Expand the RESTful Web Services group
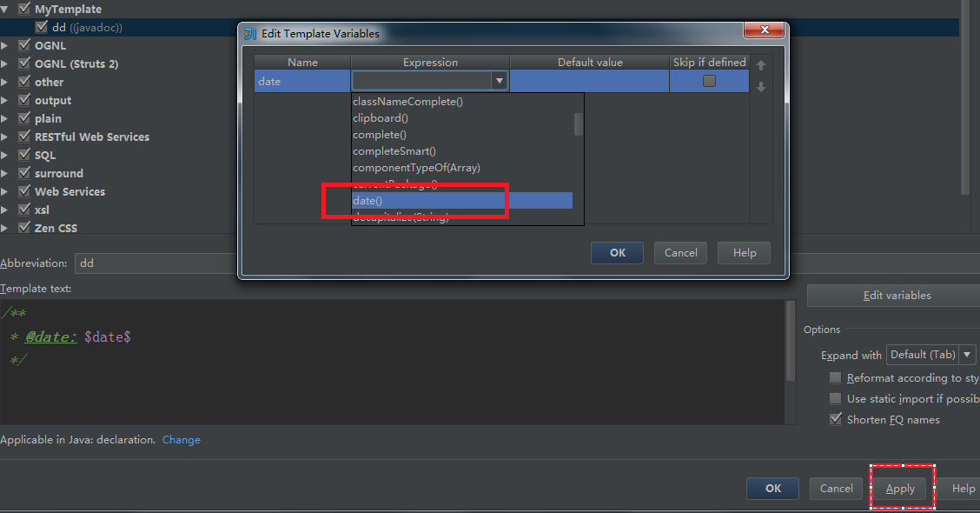 pos(4,137)
